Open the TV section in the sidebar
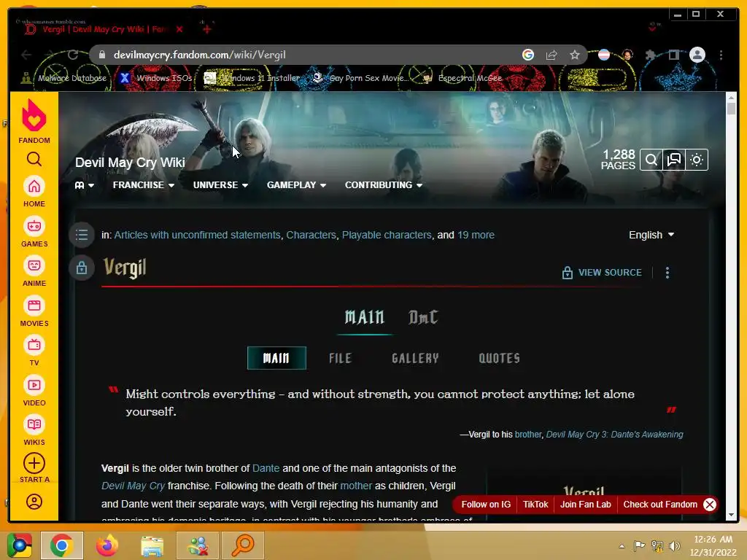 pos(34,351)
